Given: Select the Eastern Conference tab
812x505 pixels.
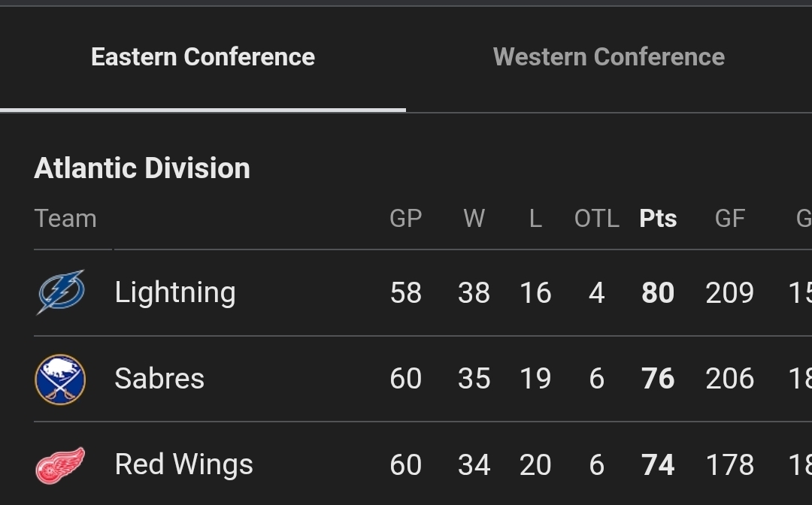Looking at the screenshot, I should (x=203, y=57).
